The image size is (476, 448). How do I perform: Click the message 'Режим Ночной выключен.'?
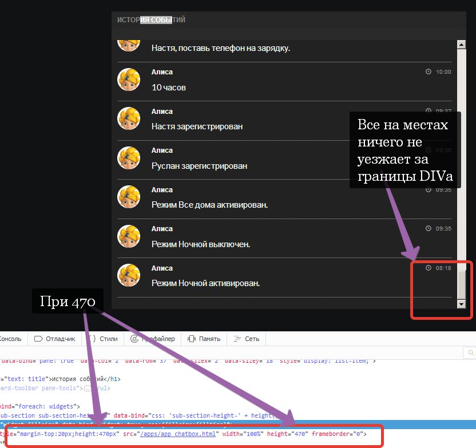(201, 244)
